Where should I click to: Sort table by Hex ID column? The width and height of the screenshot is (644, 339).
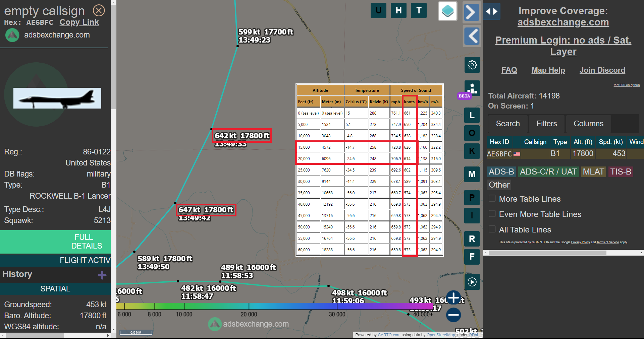click(499, 142)
